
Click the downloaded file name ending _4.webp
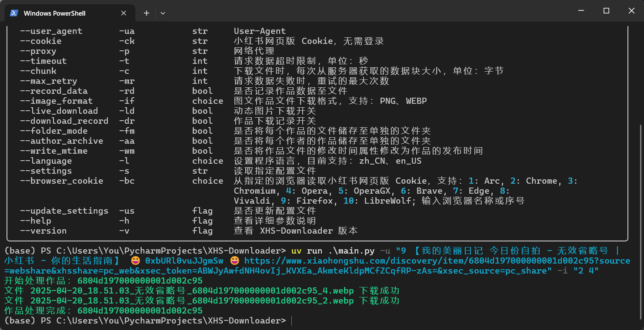(192, 290)
